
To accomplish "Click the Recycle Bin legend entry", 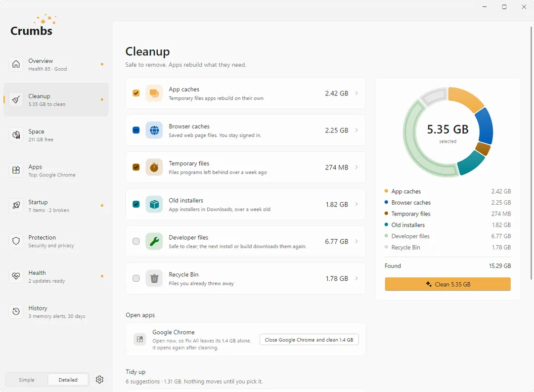I will point(447,248).
